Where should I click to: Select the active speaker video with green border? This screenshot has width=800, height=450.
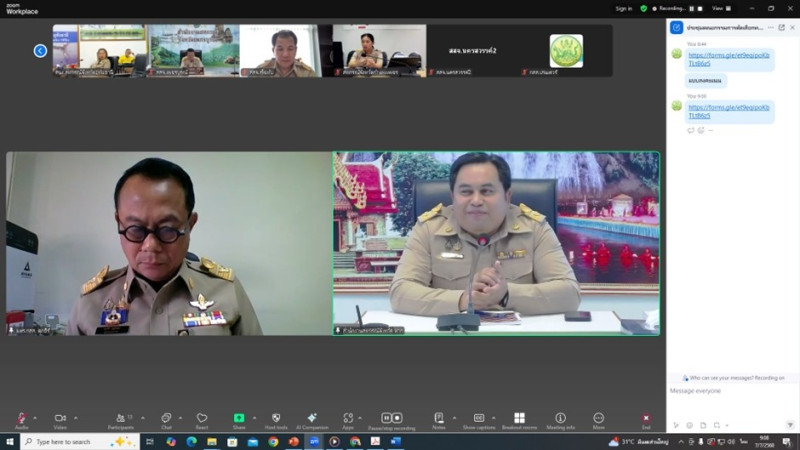(496, 243)
